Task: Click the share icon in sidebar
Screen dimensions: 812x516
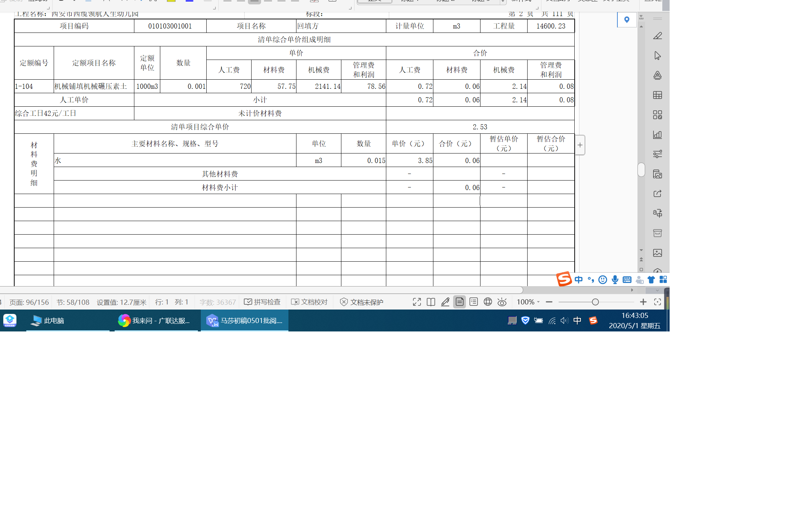Action: pos(657,194)
